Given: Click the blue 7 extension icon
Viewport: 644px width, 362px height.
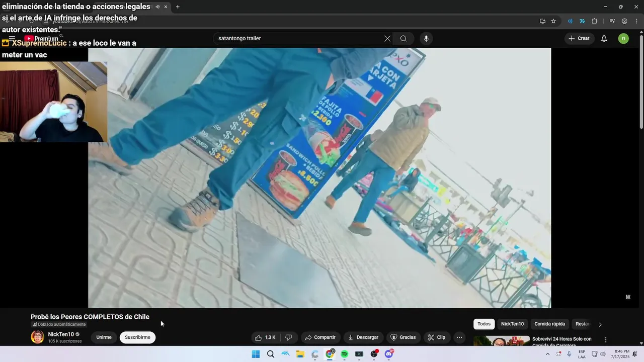Looking at the screenshot, I should (x=582, y=21).
